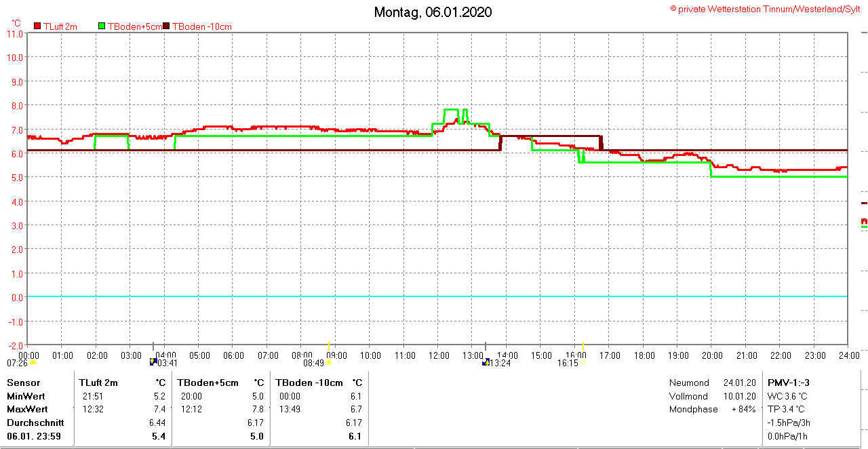Click the dark red marker on right scale
This screenshot has height=449, width=868.
[x=864, y=203]
